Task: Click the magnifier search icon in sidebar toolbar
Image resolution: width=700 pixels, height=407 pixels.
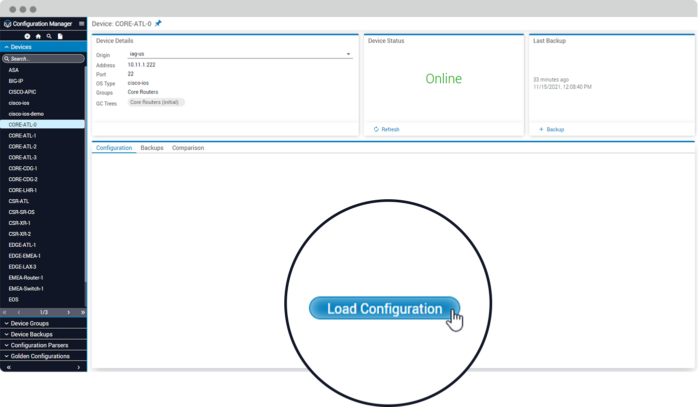Action: (49, 35)
